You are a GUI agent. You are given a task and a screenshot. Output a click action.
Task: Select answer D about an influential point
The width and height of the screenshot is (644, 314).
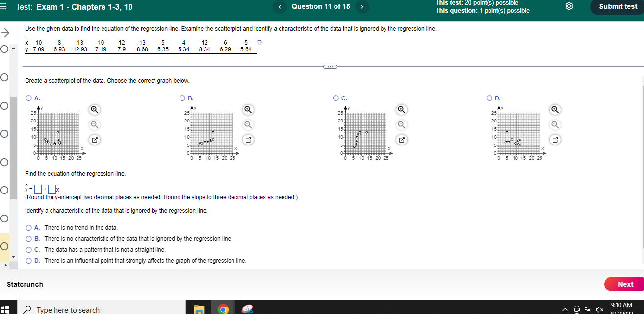(x=28, y=260)
